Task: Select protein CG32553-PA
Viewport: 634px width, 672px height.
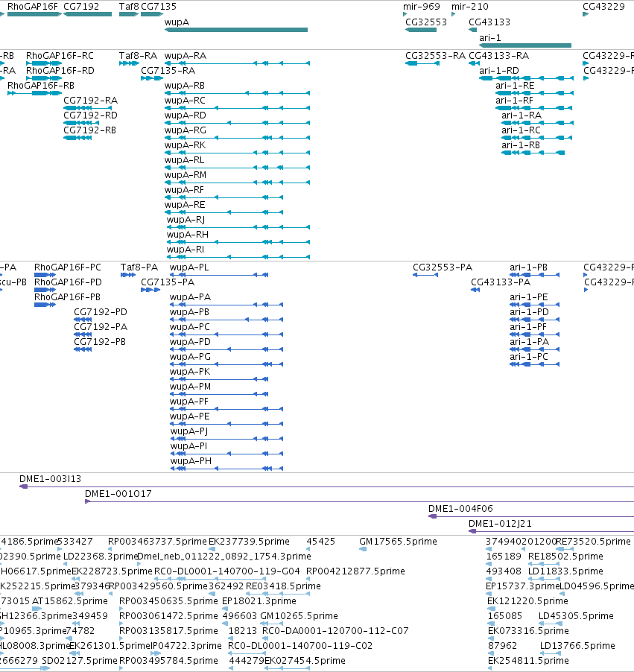Action: point(443,268)
